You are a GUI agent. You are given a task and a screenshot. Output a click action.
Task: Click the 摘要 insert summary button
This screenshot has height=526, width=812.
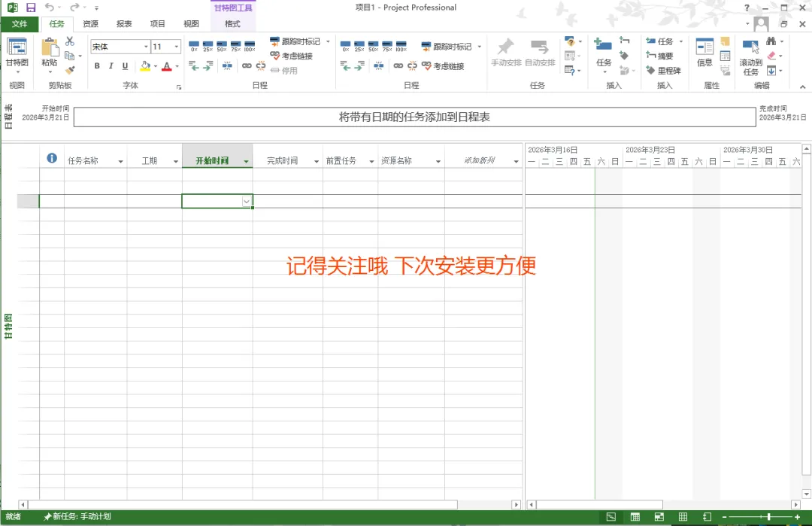tap(660, 56)
